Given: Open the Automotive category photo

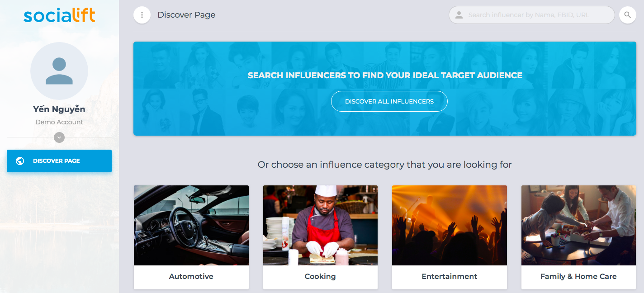Looking at the screenshot, I should point(191,225).
